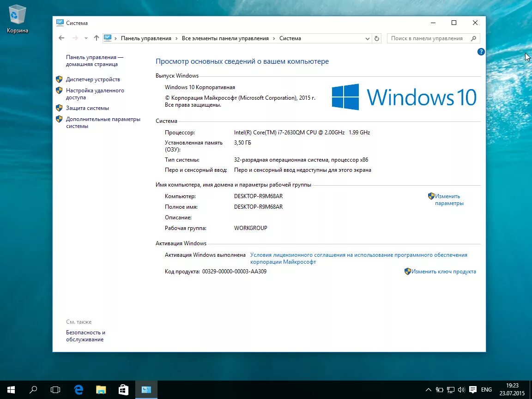Launch Microsoft Edge from the taskbar
This screenshot has height=399, width=532.
(x=79, y=389)
